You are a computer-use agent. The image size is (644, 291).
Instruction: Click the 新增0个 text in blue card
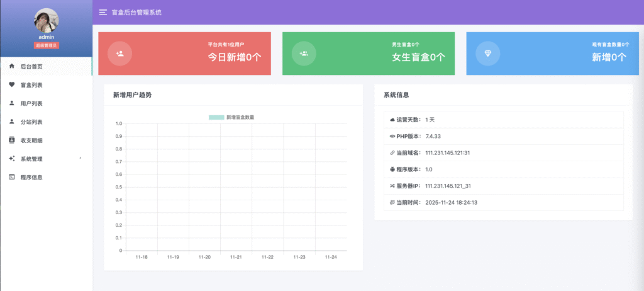(x=609, y=57)
